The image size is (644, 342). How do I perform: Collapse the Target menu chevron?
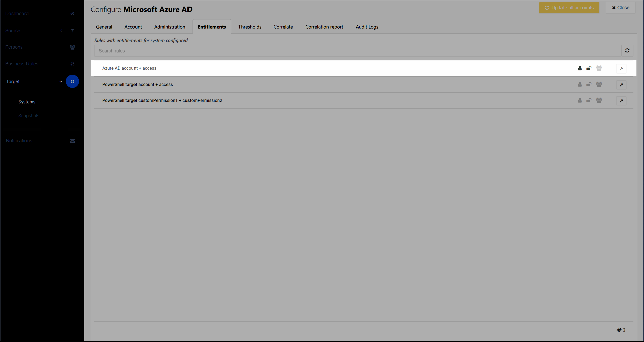(x=61, y=82)
